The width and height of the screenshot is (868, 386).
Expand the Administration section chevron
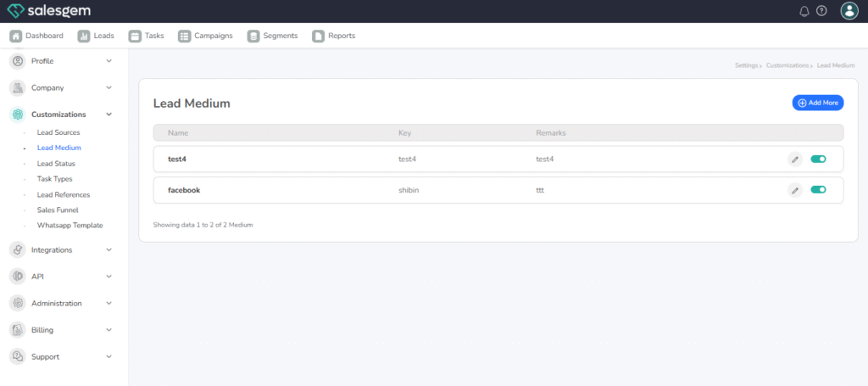click(108, 304)
